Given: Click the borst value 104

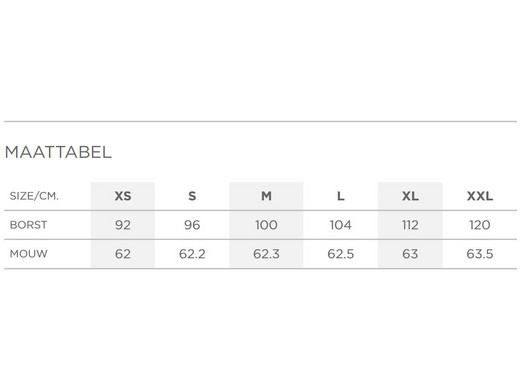Looking at the screenshot, I should click(x=340, y=225).
